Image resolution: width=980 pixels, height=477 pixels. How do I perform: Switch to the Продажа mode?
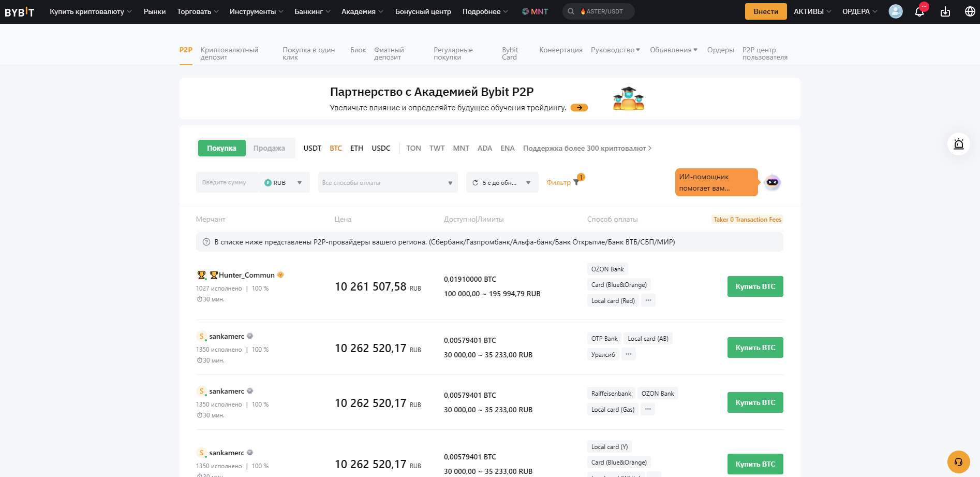coord(270,148)
